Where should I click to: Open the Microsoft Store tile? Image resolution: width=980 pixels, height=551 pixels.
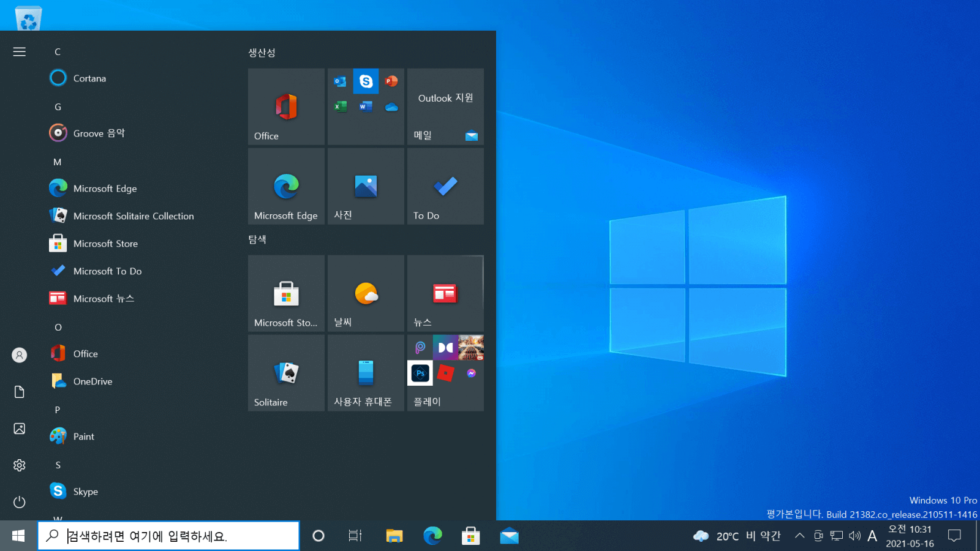[286, 293]
